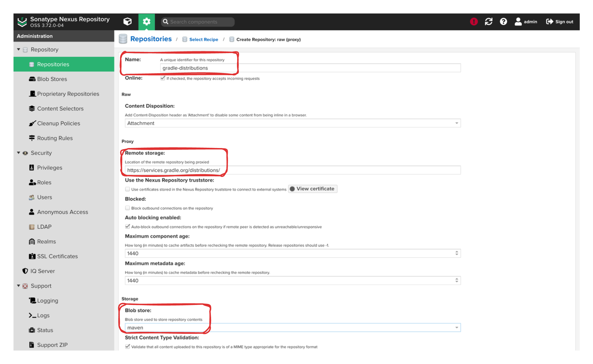
Task: Open the Content Disposition dropdown
Action: tap(293, 123)
